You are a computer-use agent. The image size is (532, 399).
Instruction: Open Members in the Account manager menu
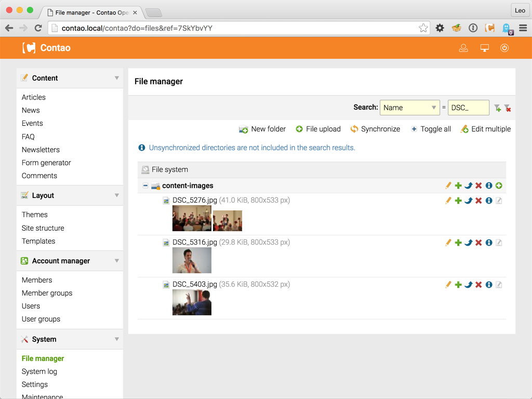(37, 280)
